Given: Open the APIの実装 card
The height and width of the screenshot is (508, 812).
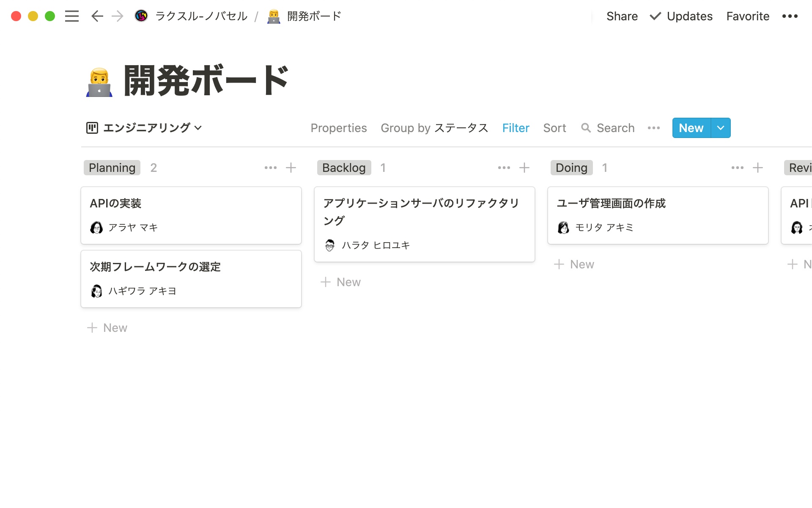Looking at the screenshot, I should pyautogui.click(x=191, y=215).
